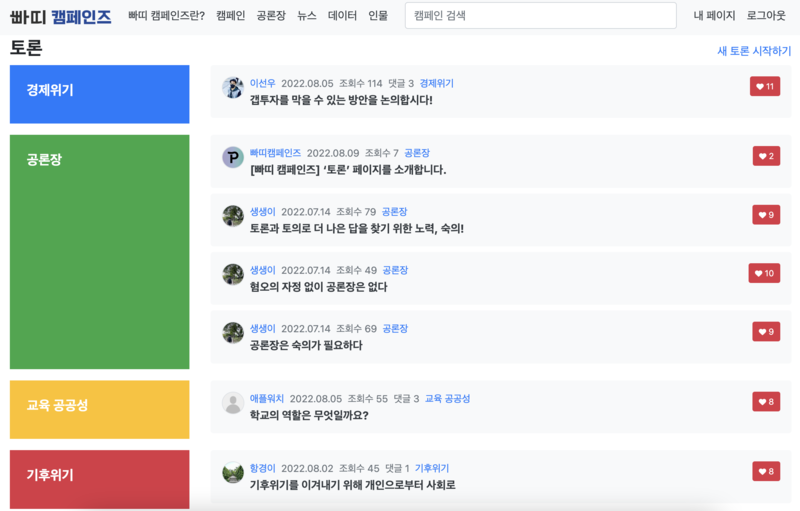Image resolution: width=800 pixels, height=511 pixels.
Task: Click 애플워치's default gray avatar
Action: tap(233, 403)
